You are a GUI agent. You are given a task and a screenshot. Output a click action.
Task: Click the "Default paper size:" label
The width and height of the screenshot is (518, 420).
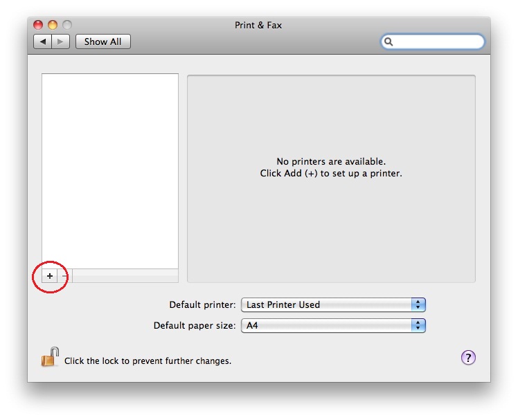tap(195, 325)
